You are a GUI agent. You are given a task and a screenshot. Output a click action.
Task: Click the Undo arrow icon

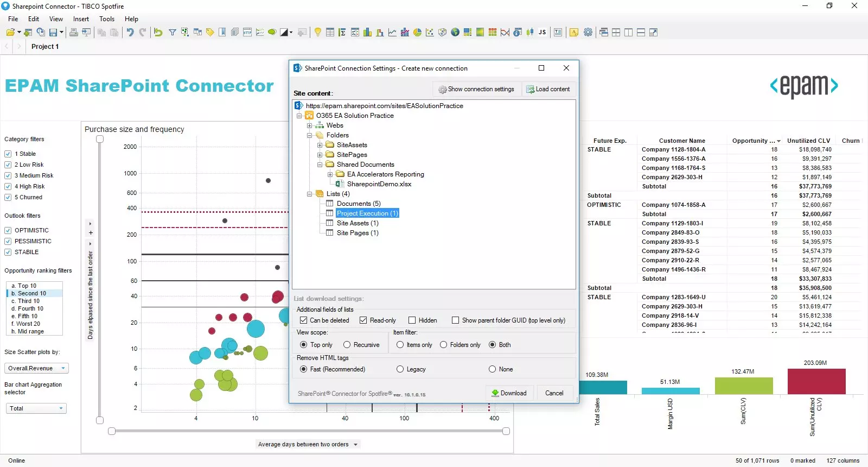click(130, 32)
